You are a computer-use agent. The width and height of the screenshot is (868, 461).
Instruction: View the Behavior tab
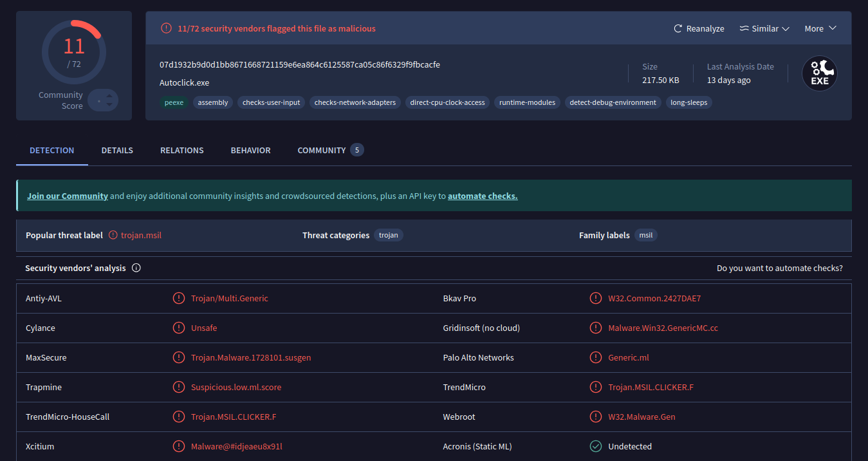pos(251,150)
